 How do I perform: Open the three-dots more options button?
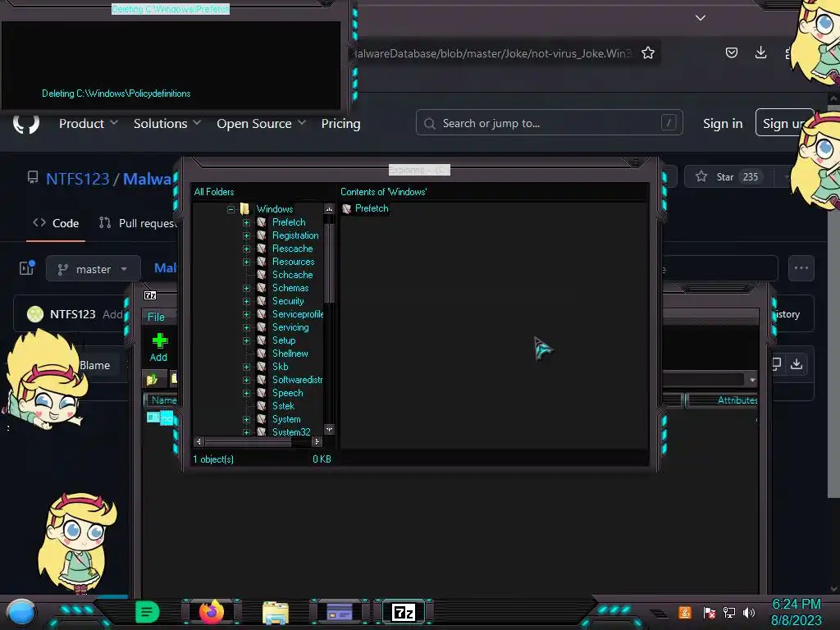point(801,268)
